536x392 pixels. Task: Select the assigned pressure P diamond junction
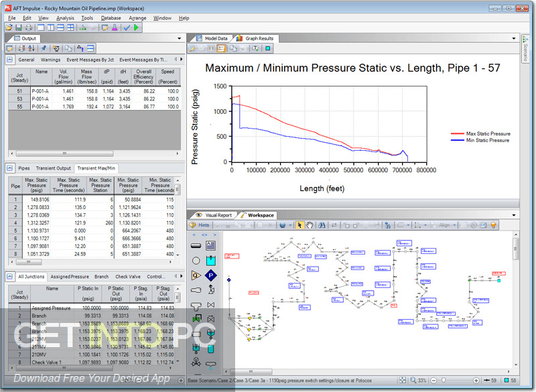[211, 275]
